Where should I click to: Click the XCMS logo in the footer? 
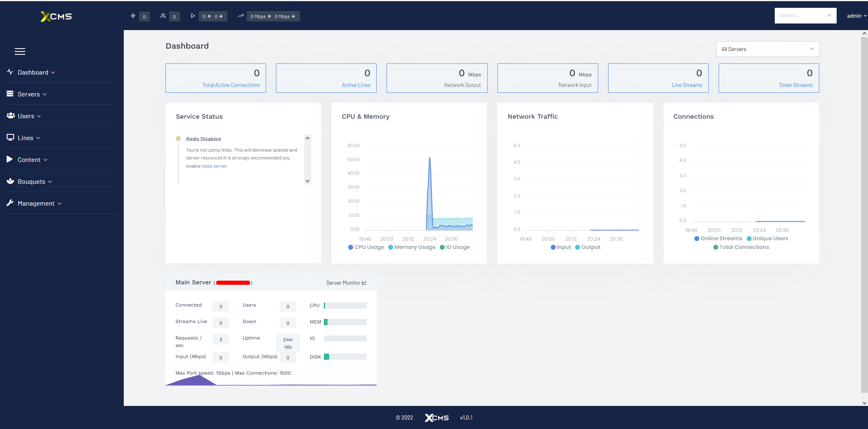click(x=437, y=418)
